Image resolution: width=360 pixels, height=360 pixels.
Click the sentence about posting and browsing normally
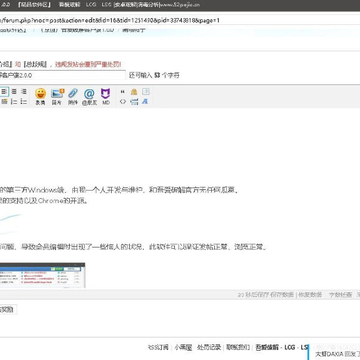click(x=133, y=247)
